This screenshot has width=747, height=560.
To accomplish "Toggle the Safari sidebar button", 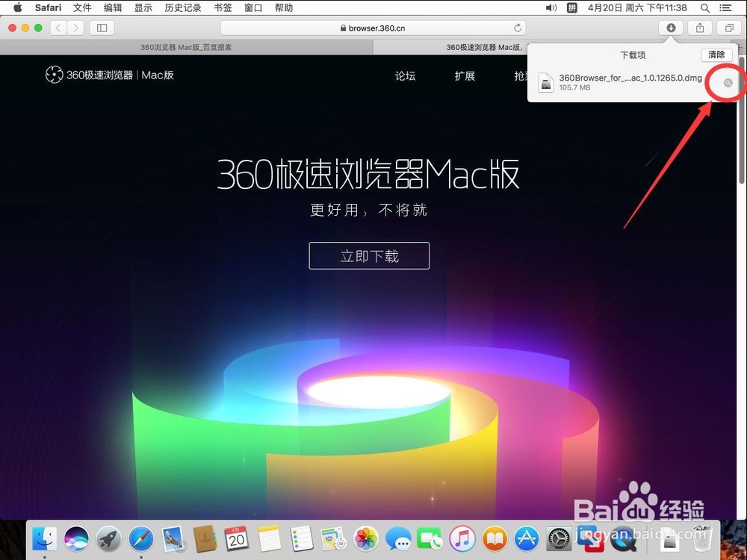I will pyautogui.click(x=102, y=28).
